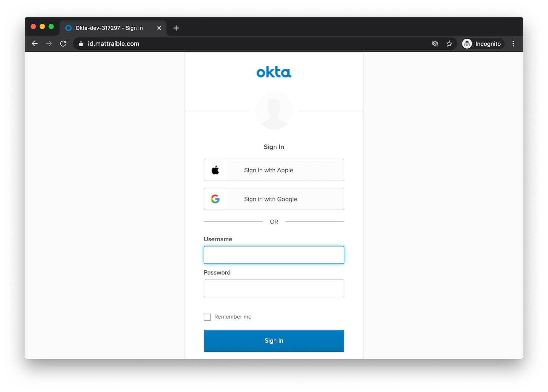Image resolution: width=548 pixels, height=392 pixels.
Task: Choose Sign in with Apple
Action: pyautogui.click(x=274, y=170)
